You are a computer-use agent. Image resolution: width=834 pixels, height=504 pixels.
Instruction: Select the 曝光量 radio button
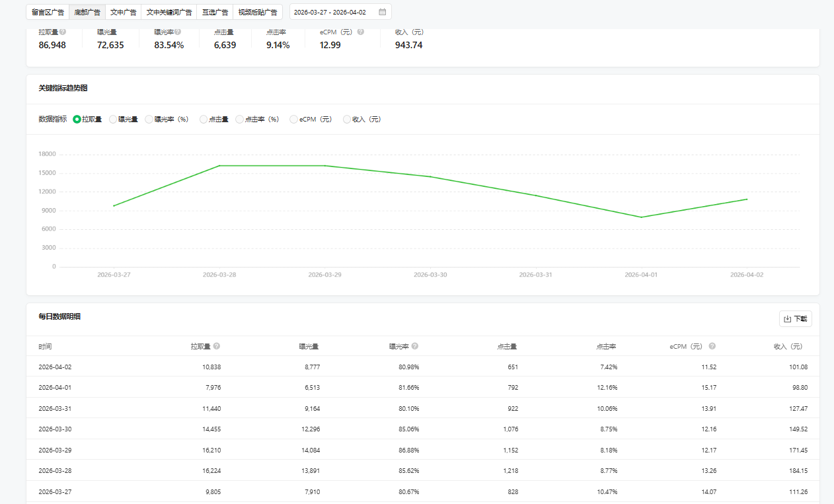113,120
